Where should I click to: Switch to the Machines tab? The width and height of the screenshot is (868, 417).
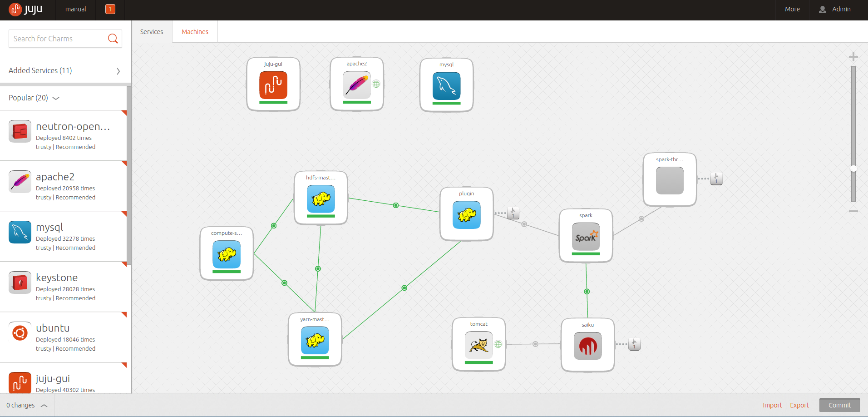195,32
